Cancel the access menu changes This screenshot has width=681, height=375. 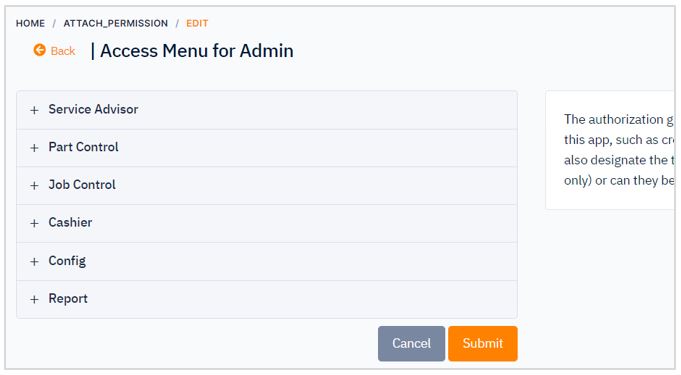(411, 343)
